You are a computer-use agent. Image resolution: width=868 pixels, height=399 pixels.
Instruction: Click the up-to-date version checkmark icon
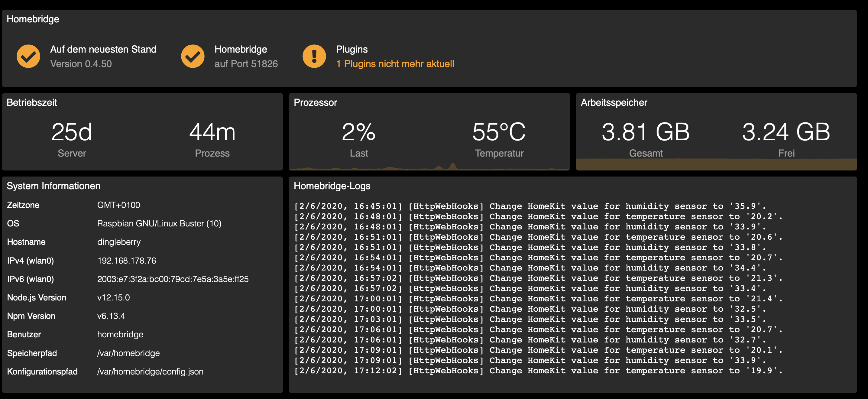click(x=28, y=56)
